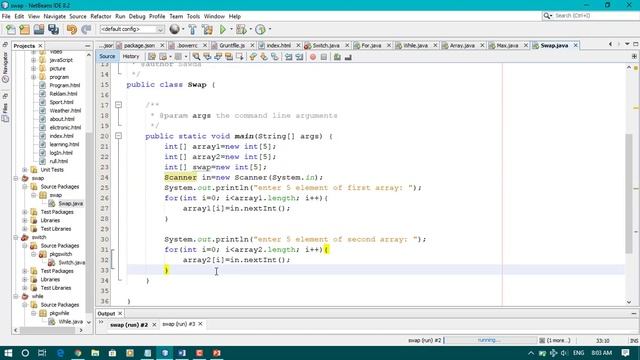Collapse the main method fold at line 20
640x360 pixels.
tap(118, 136)
